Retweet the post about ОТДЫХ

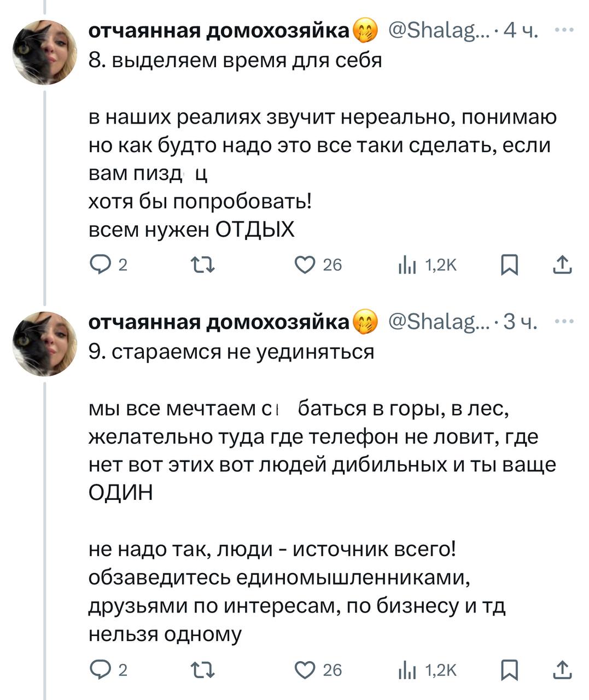[x=202, y=265]
